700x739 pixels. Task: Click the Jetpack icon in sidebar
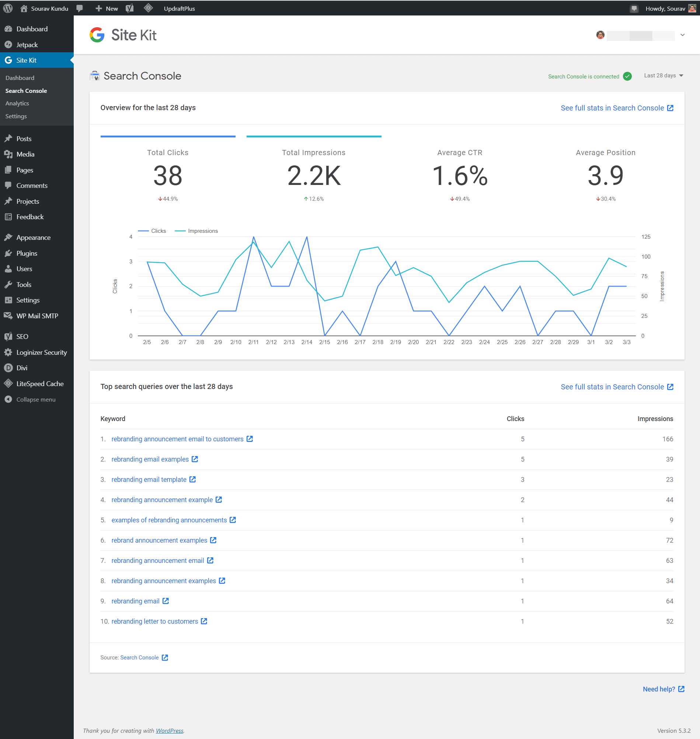pyautogui.click(x=8, y=45)
